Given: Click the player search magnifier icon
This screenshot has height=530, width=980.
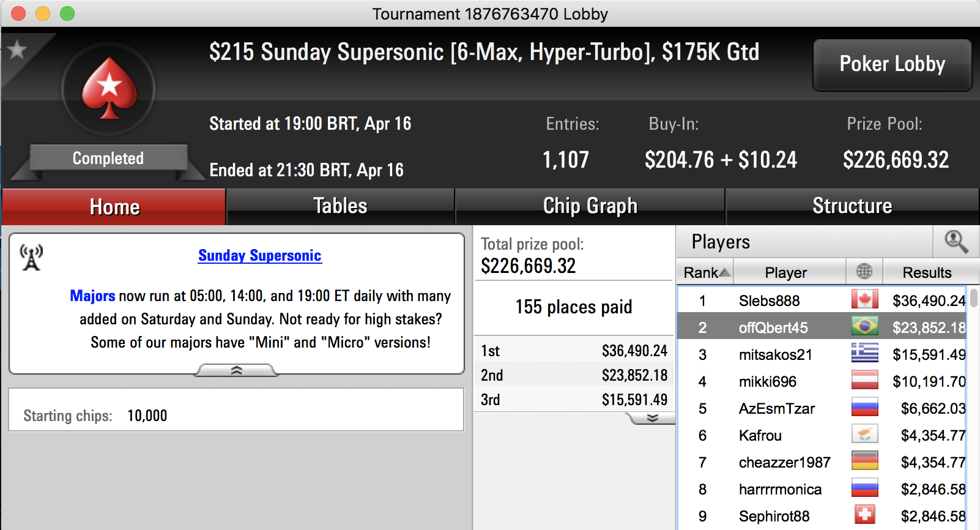Looking at the screenshot, I should (956, 242).
